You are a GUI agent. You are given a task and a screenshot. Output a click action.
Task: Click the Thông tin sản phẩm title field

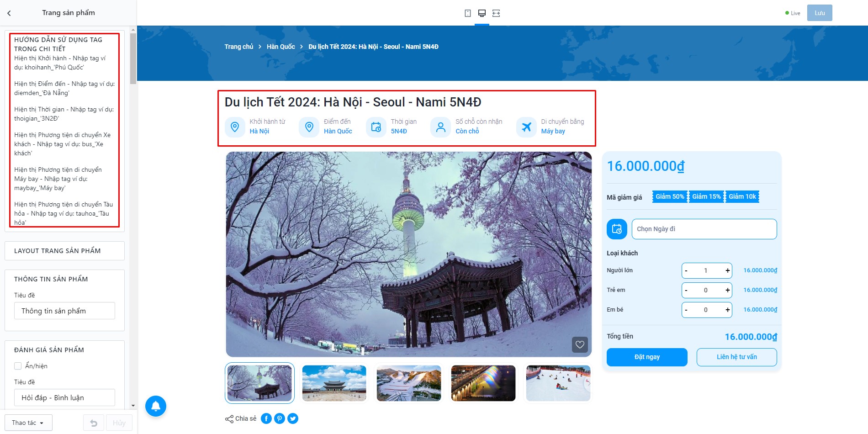tap(64, 311)
